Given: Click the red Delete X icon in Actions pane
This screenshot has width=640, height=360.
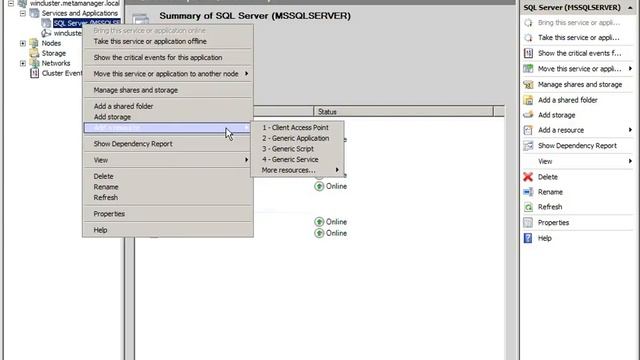Looking at the screenshot, I should 528,177.
